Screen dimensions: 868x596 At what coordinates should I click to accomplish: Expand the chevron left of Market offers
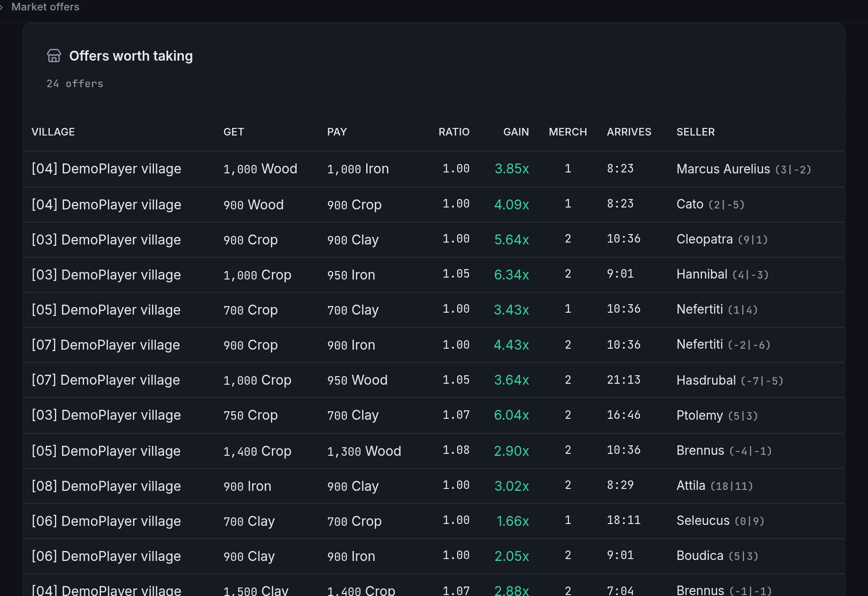pyautogui.click(x=1, y=7)
